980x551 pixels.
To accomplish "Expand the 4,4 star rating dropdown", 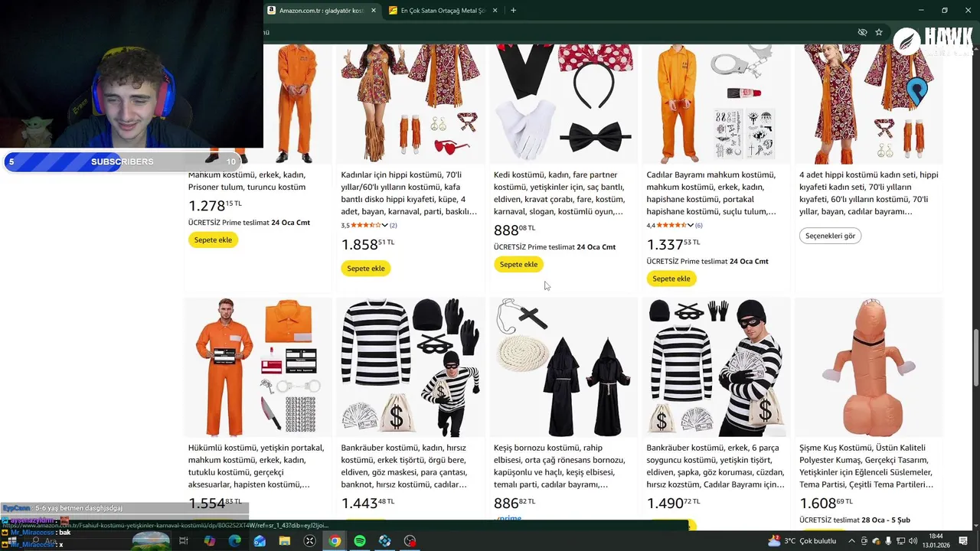I will 690,225.
